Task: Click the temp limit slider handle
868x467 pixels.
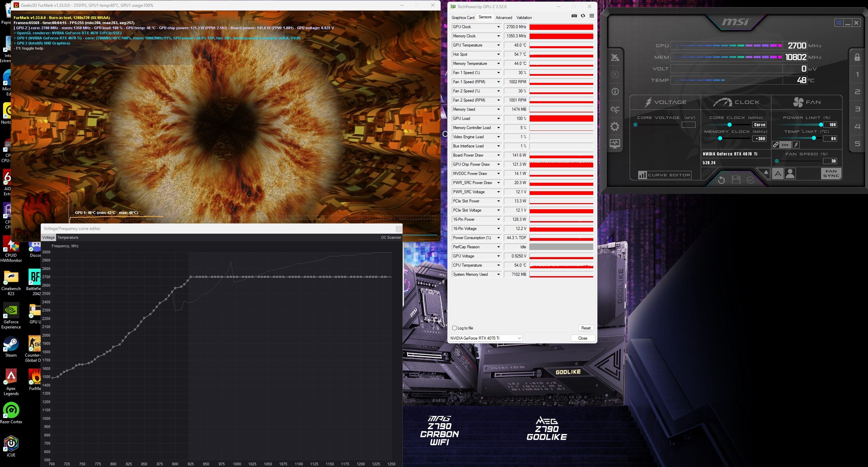Action: (814, 138)
